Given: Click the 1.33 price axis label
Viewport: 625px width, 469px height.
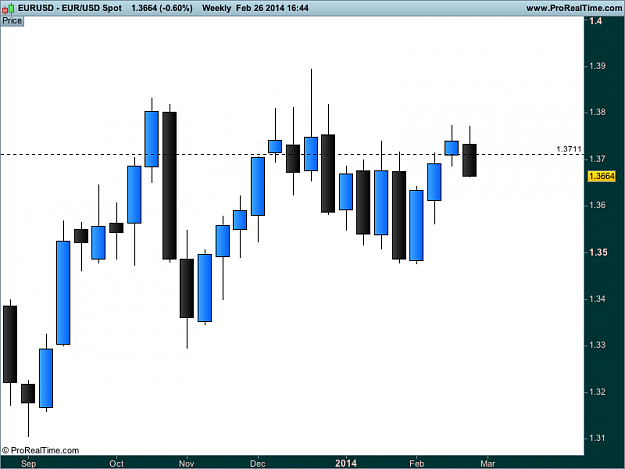Looking at the screenshot, I should [x=597, y=345].
